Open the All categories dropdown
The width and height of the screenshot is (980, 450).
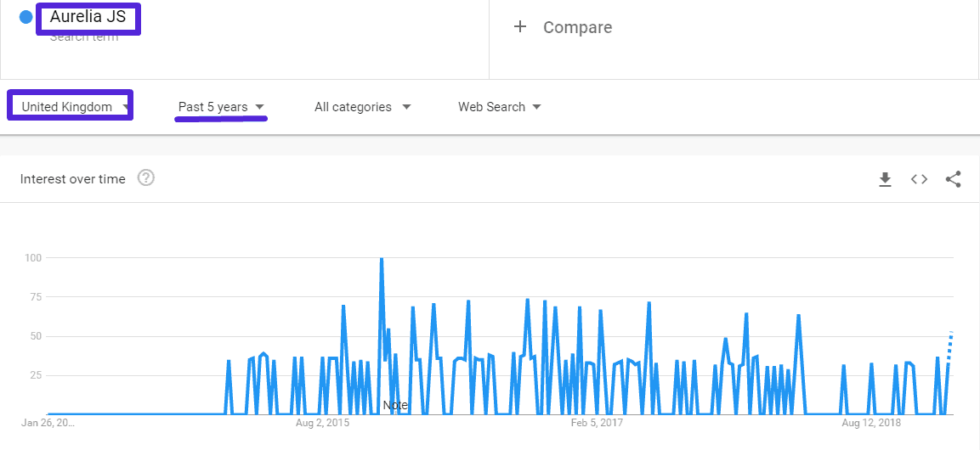coord(362,107)
